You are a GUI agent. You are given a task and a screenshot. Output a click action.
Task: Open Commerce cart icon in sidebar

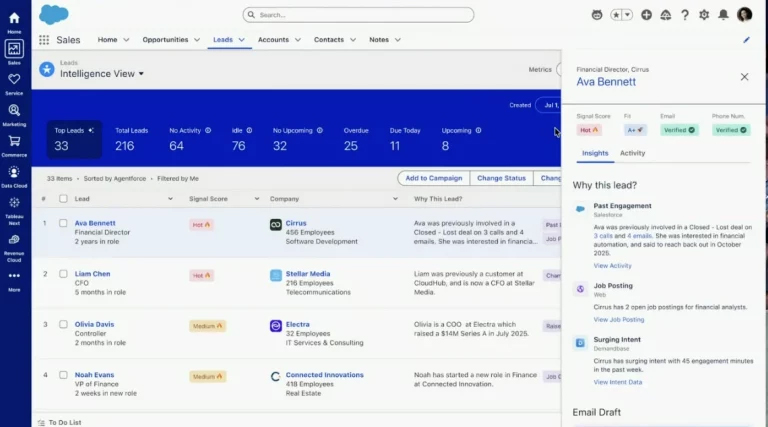(x=14, y=142)
